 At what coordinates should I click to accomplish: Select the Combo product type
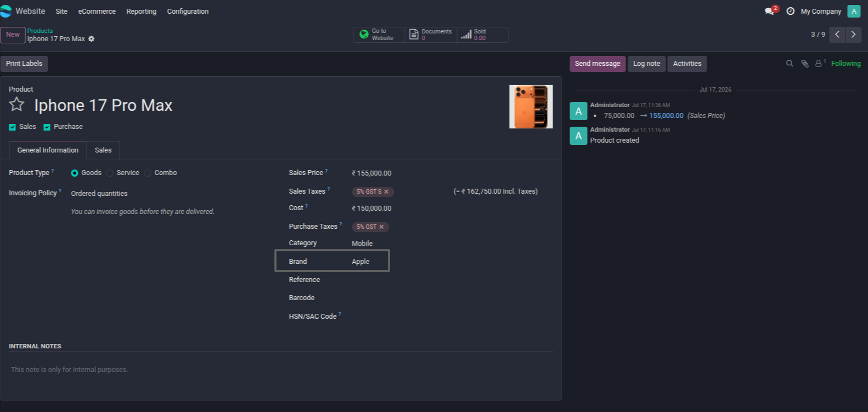pyautogui.click(x=148, y=173)
